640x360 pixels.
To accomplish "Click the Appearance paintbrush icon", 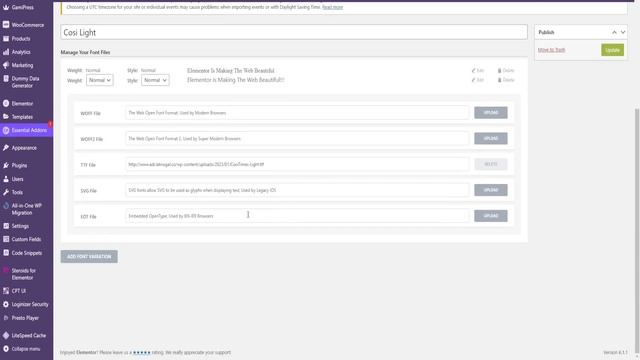I will [x=6, y=148].
